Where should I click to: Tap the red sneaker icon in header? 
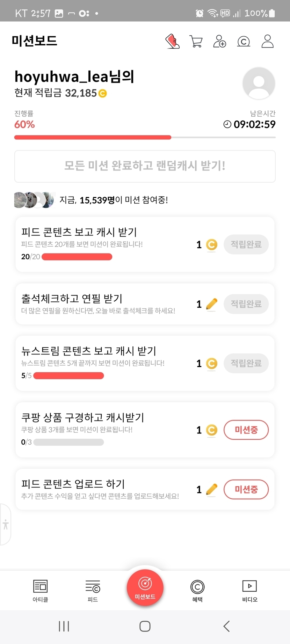click(172, 41)
